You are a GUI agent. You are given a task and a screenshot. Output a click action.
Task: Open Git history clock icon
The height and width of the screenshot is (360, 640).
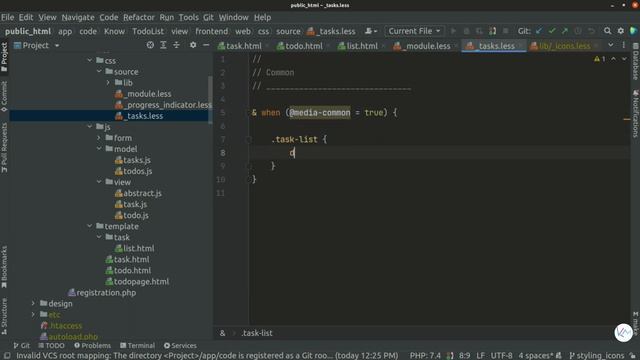(578, 31)
